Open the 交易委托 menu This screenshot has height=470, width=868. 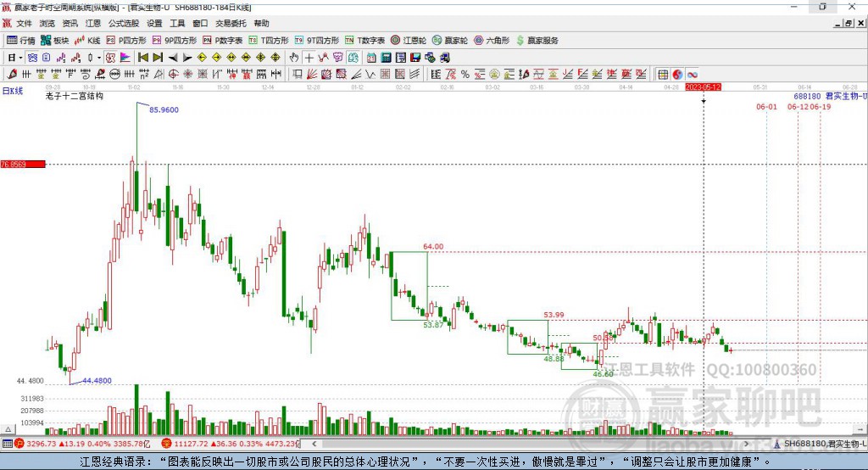pos(231,23)
